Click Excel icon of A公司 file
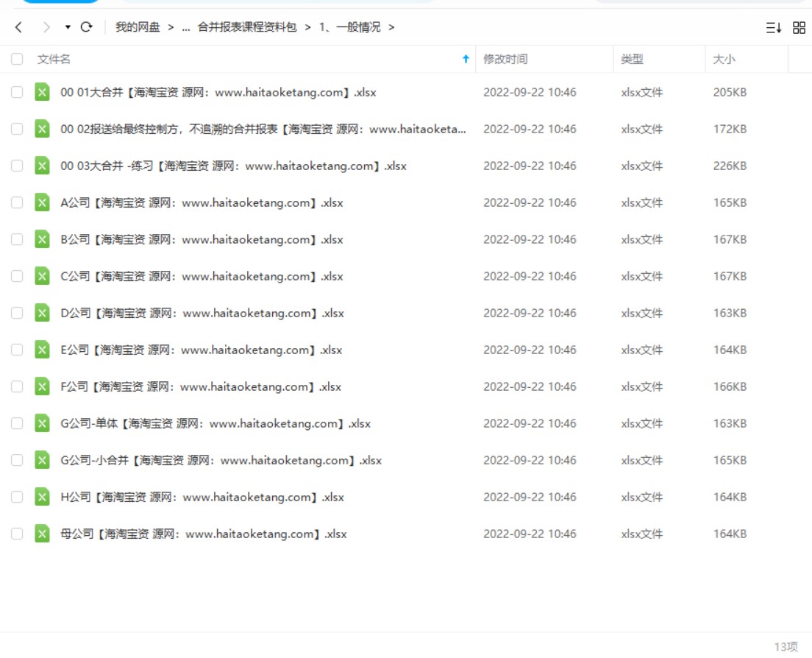 (x=42, y=202)
